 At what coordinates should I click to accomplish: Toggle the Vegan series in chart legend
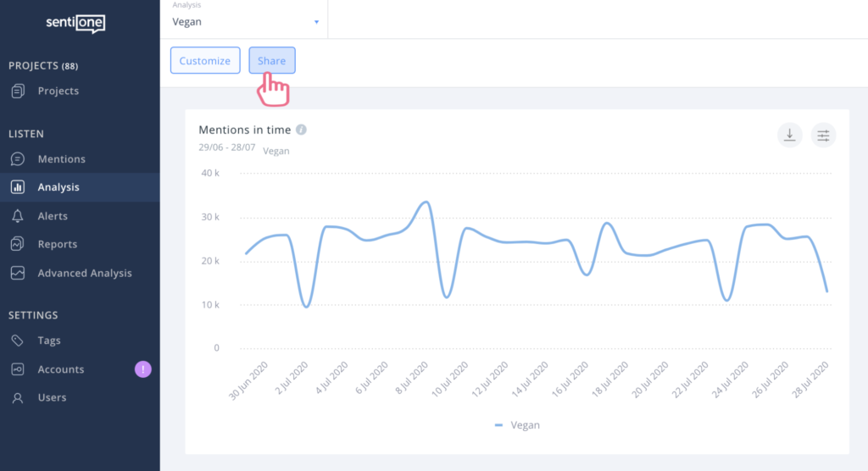[x=518, y=425]
